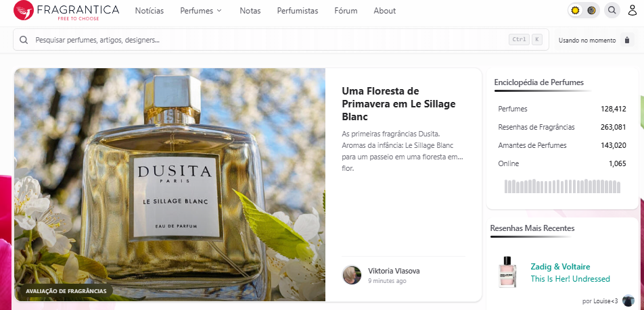
Task: Open the About page
Action: [384, 11]
